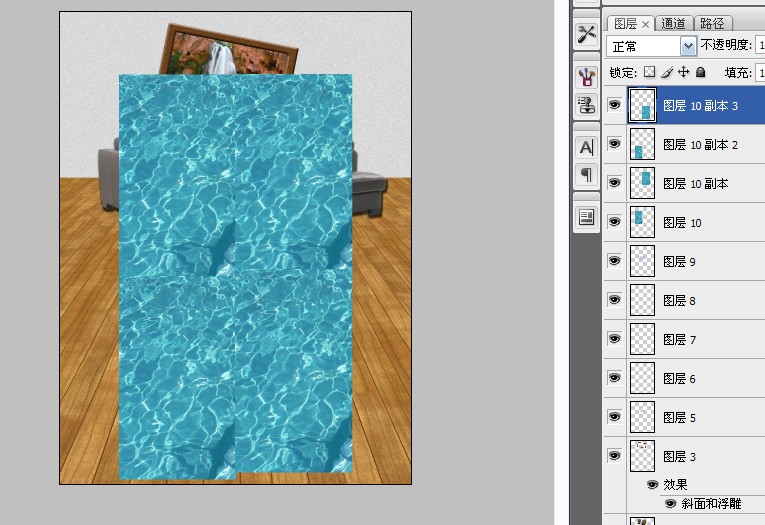Toggle visibility of 图层 8
765x525 pixels.
tap(615, 300)
